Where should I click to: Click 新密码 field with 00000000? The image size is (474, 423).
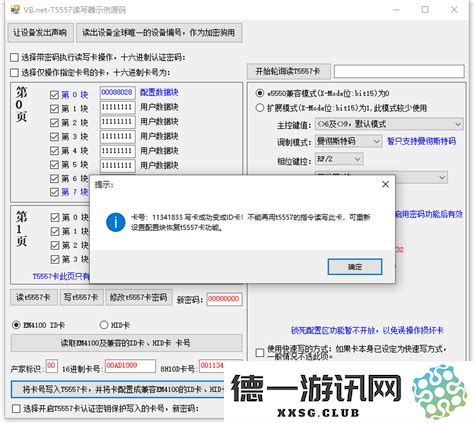click(224, 299)
